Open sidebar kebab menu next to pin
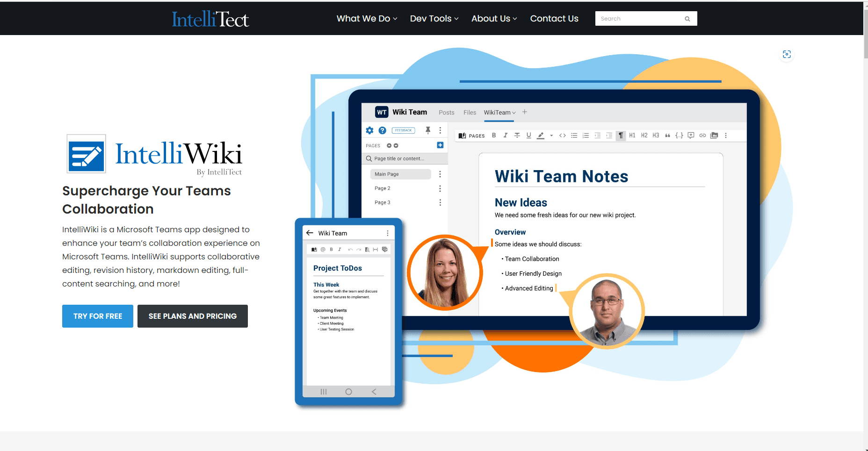 440,130
